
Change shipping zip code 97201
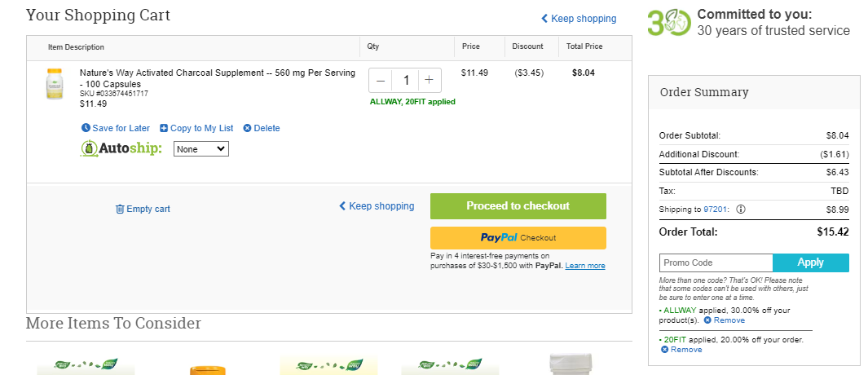716,210
